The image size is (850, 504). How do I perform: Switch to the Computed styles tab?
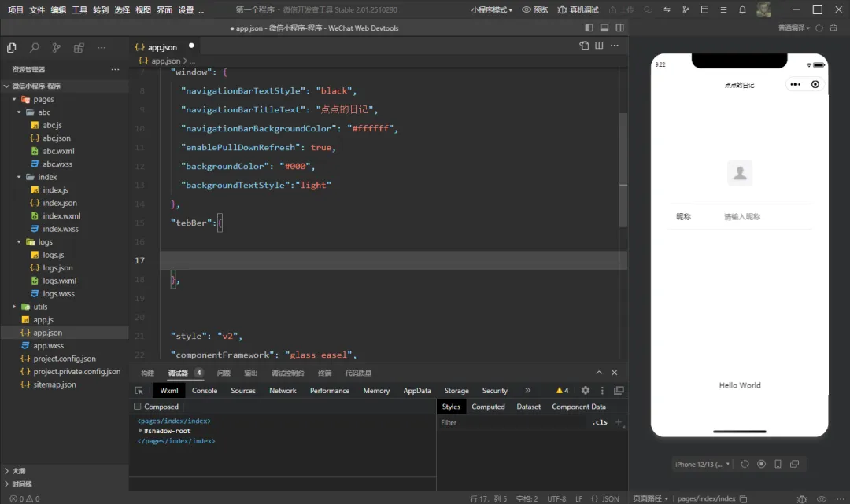tap(488, 407)
